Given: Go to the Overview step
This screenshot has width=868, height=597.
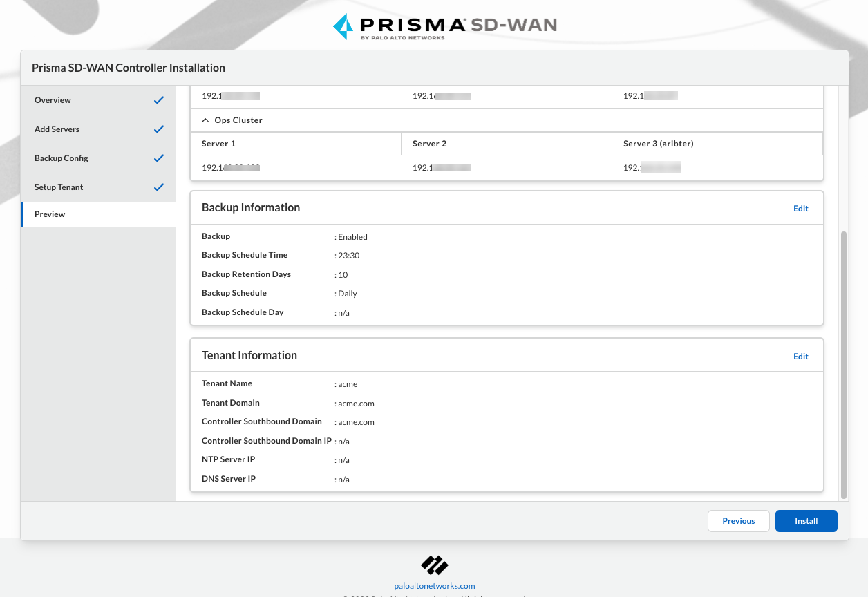Looking at the screenshot, I should pos(98,100).
